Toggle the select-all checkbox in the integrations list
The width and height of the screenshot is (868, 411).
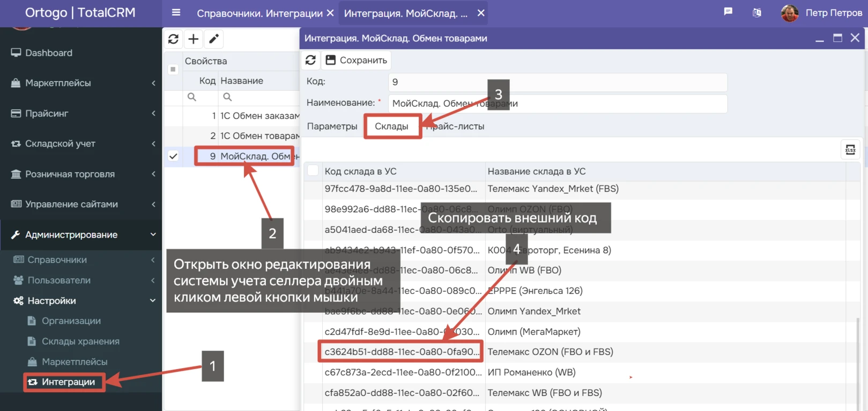pos(173,69)
